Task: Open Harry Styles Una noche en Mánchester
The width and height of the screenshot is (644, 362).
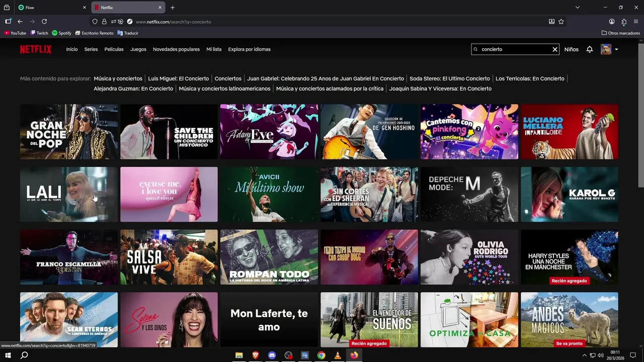Action: [x=570, y=257]
